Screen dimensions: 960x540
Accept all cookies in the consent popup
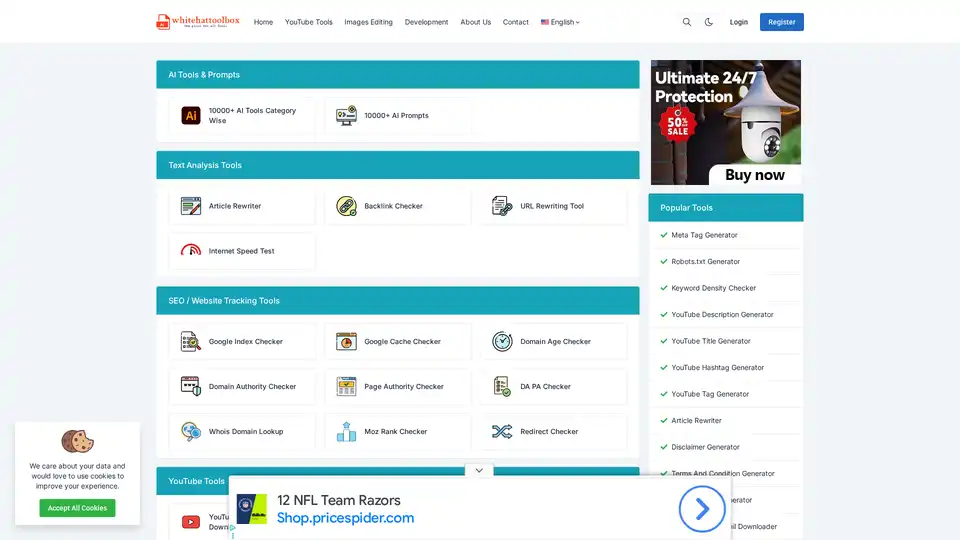pos(77,508)
